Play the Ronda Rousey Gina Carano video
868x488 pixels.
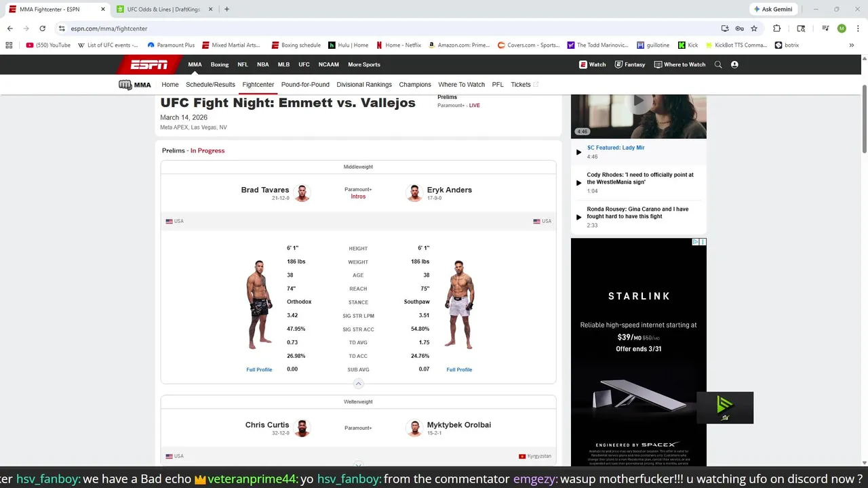578,217
